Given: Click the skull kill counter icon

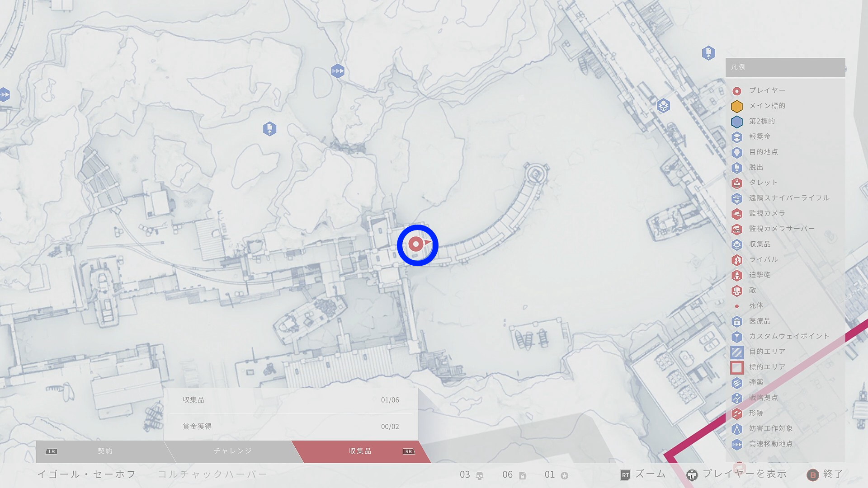Looking at the screenshot, I should pyautogui.click(x=480, y=475).
